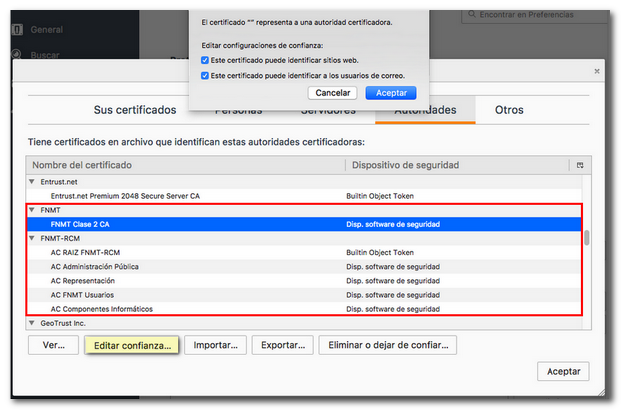Screen dimensions: 621x410
Task: Collapse the Entrust.net certificate group
Action: (x=32, y=182)
